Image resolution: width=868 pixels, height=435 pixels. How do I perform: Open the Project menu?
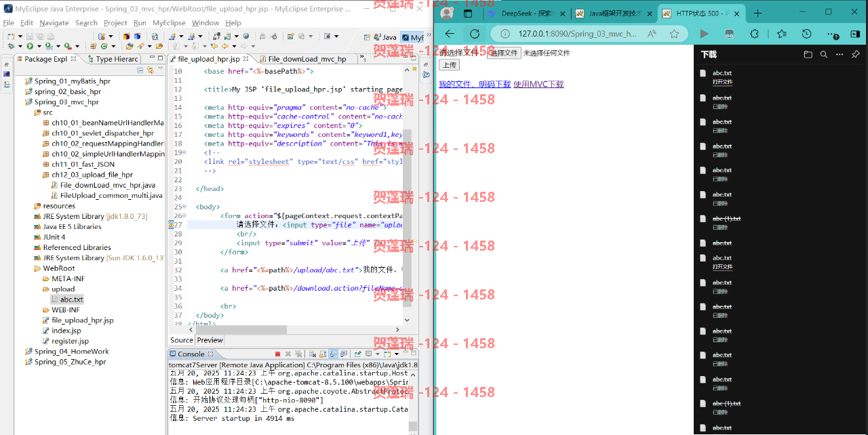pos(115,22)
